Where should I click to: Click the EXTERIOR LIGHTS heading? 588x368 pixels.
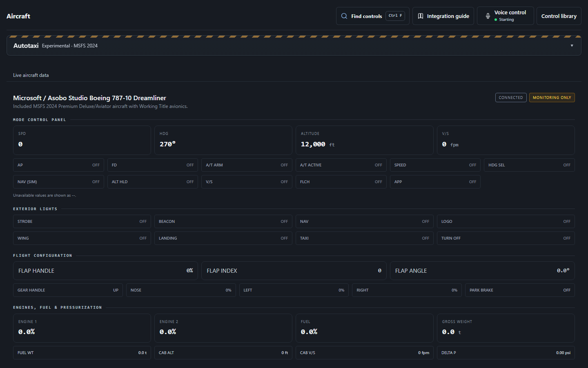pyautogui.click(x=35, y=209)
